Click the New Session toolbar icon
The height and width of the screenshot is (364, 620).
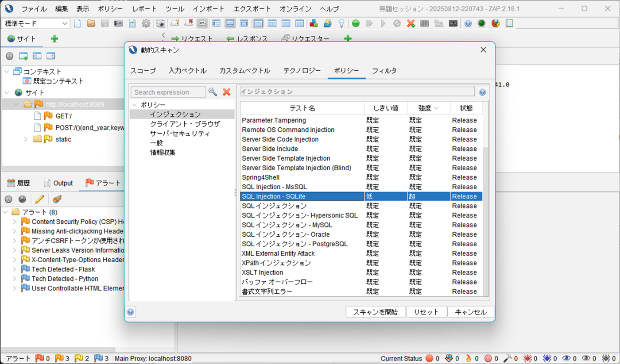pos(77,23)
